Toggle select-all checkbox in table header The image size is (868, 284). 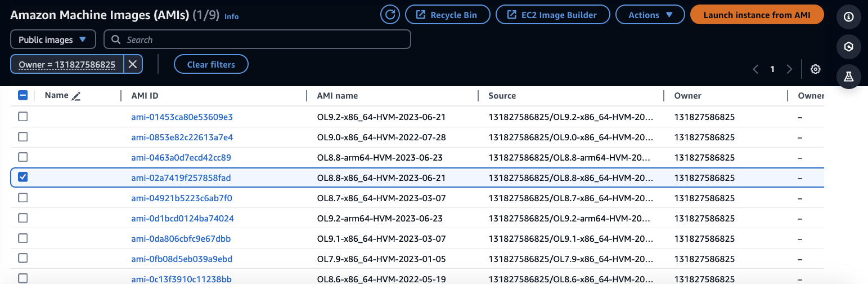23,95
